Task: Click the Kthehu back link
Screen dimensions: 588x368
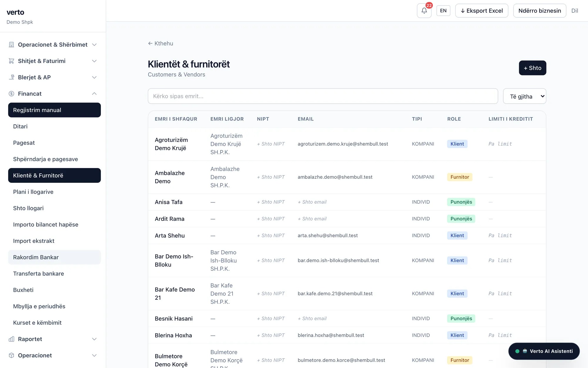Action: point(161,44)
